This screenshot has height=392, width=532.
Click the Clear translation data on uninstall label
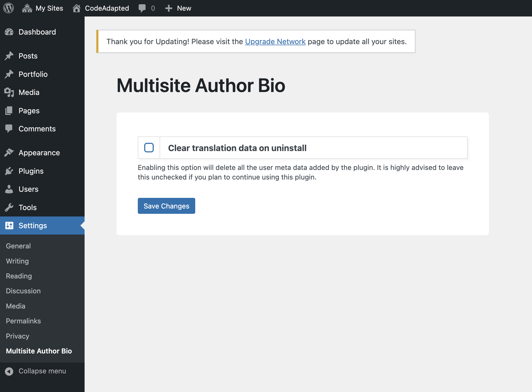[x=237, y=148]
